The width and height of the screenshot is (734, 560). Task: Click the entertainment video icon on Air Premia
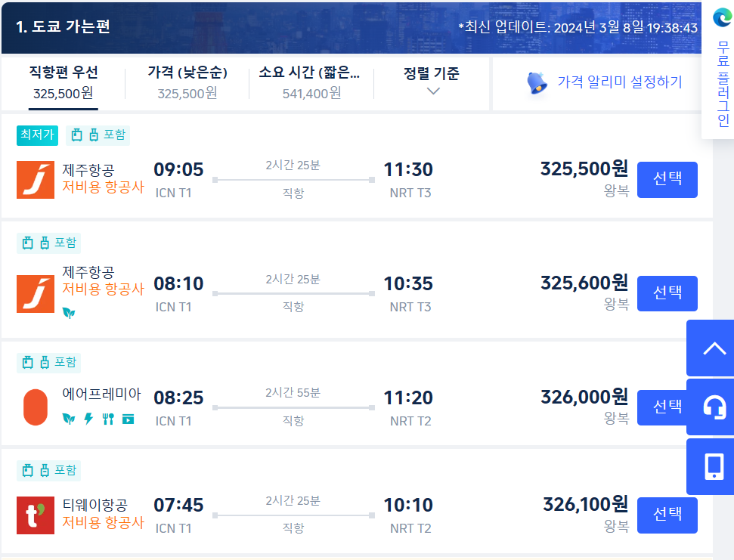[x=128, y=418]
